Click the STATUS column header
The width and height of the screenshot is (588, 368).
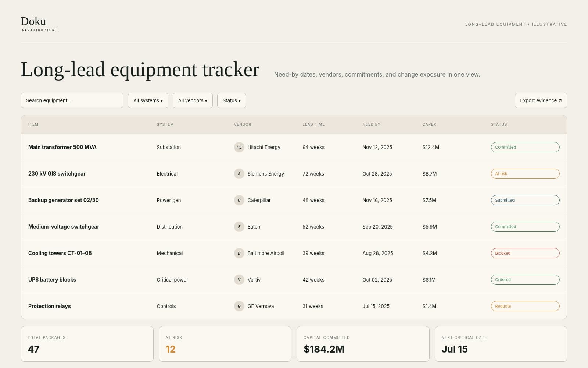point(499,124)
